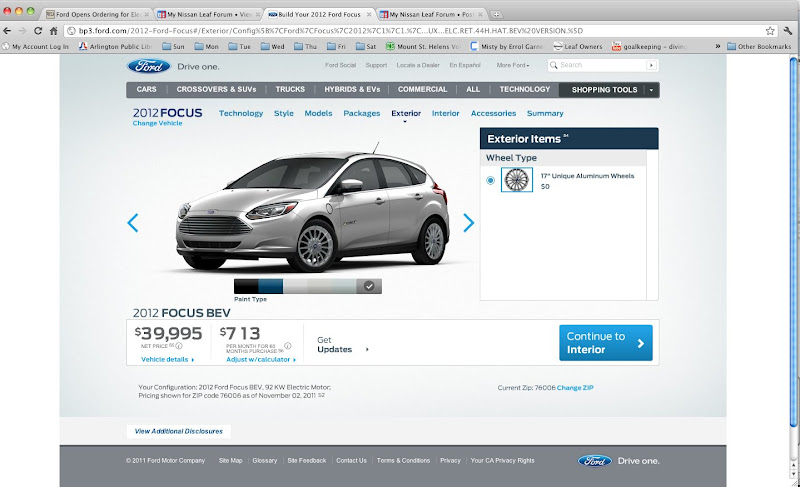The width and height of the screenshot is (800, 487).
Task: Close the Build Your 2012 Ford Focus tab
Action: point(369,14)
